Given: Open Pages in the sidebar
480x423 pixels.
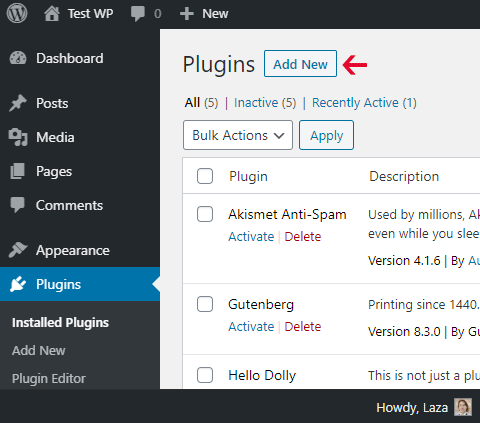Looking at the screenshot, I should click(x=54, y=171).
